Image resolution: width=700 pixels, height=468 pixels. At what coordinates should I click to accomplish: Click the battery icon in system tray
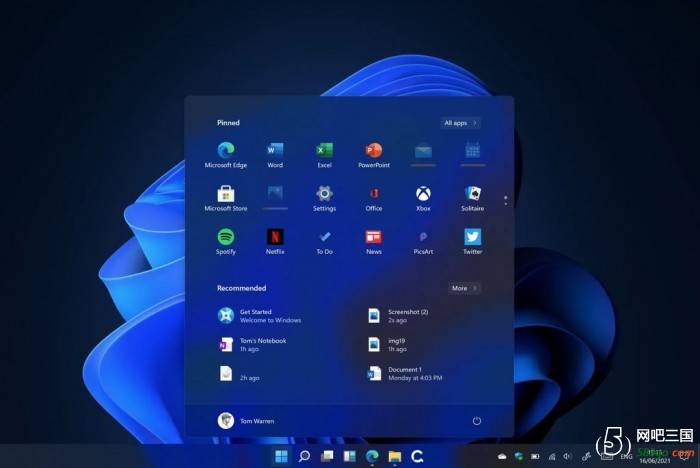[x=535, y=456]
